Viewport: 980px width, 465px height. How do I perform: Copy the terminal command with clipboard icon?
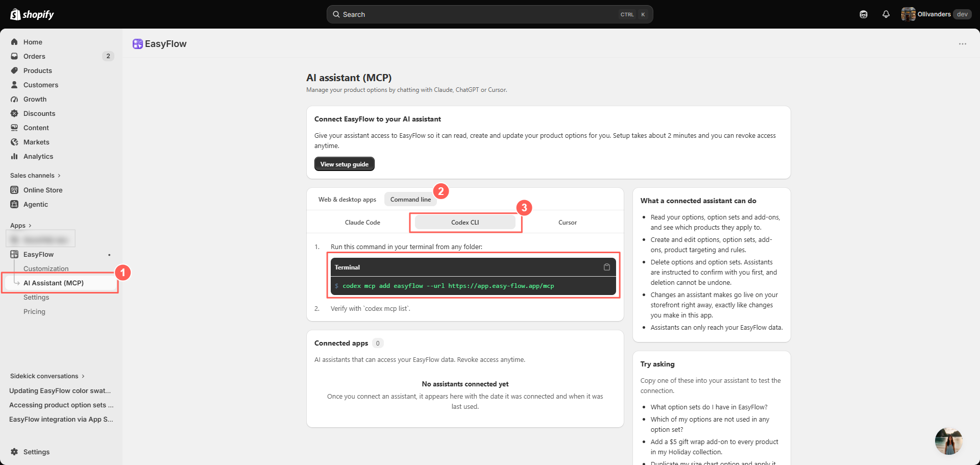pos(607,267)
